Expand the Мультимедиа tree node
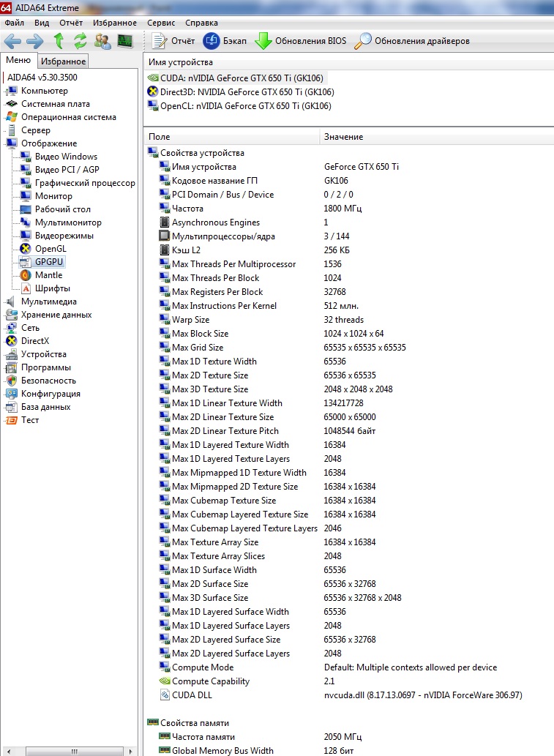Screen dimensions: 554x756 (x=49, y=302)
